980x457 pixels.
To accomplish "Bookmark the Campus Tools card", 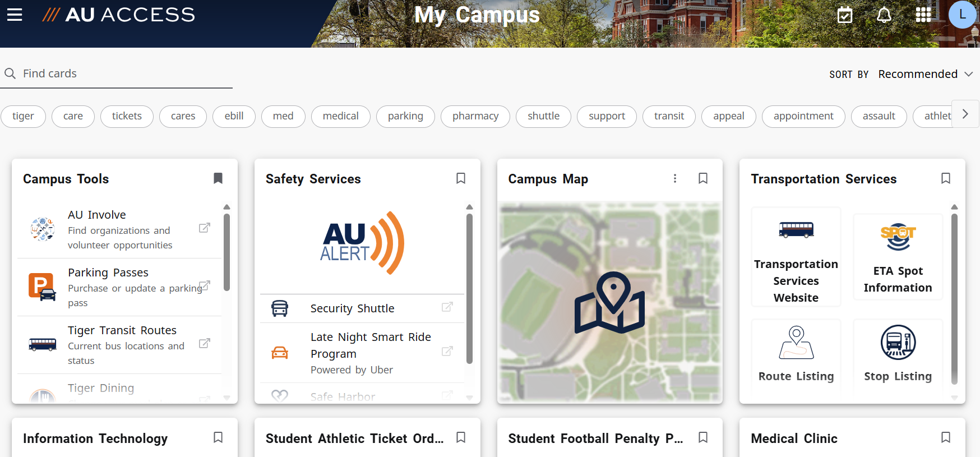I will click(x=218, y=178).
